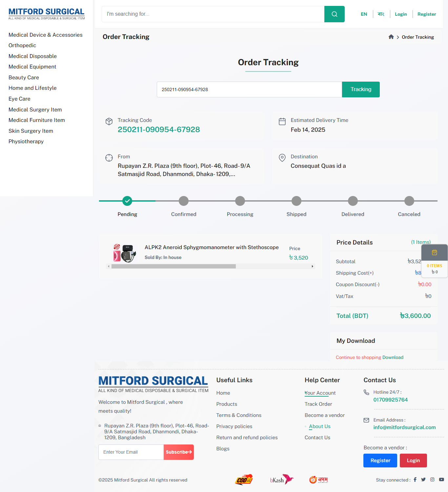Open the YouTube social icon
The image size is (448, 492).
coord(441,480)
